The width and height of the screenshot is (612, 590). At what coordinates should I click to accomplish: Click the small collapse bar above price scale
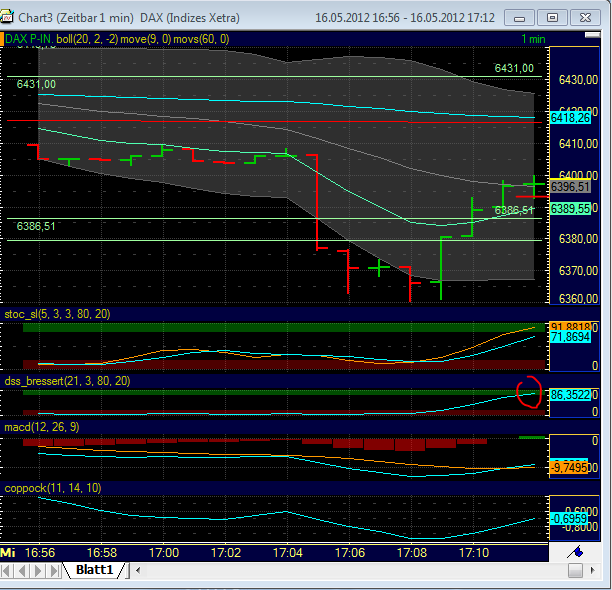(x=592, y=35)
